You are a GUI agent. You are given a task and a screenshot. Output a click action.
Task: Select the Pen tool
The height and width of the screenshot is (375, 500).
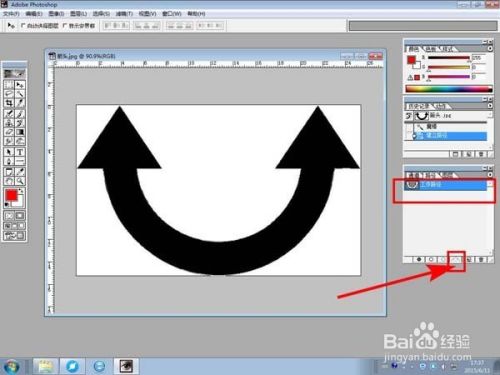pos(9,161)
